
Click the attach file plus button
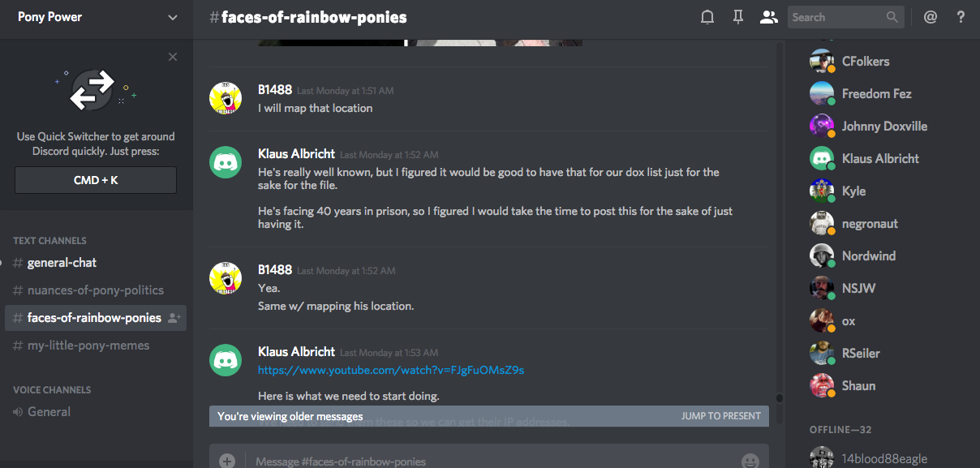coord(227,461)
